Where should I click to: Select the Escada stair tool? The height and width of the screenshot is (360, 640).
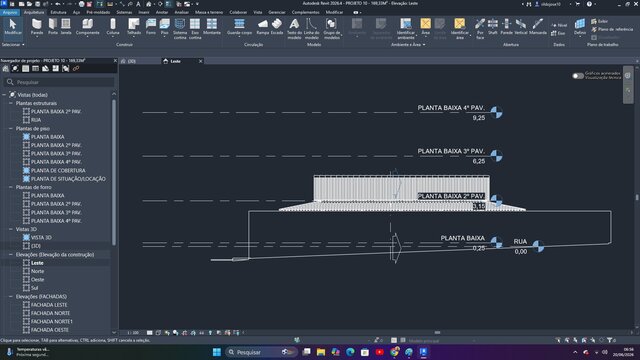[277, 27]
